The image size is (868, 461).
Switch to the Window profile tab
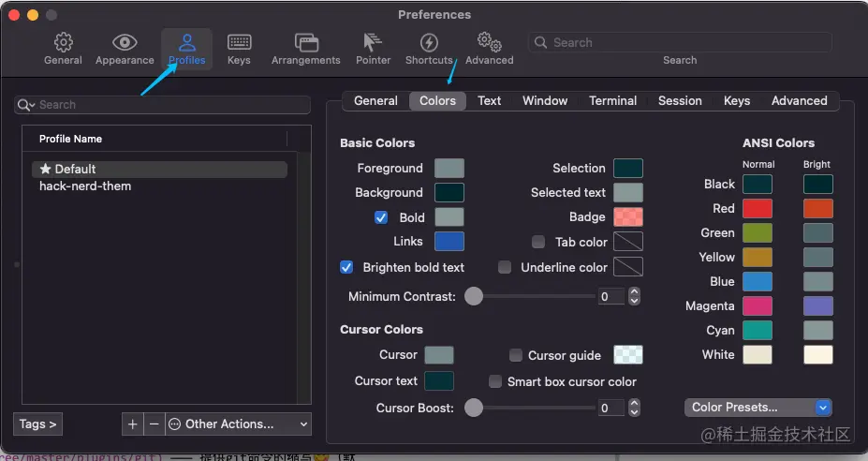coord(545,101)
